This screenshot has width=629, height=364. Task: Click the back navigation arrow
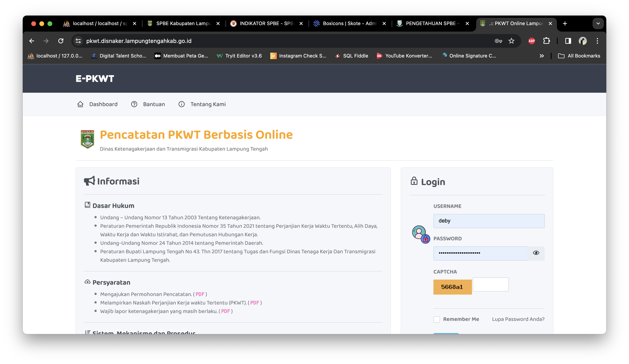(x=32, y=41)
